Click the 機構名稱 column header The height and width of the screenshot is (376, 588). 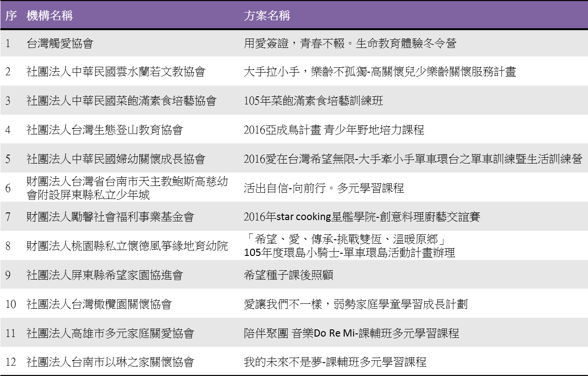point(50,16)
